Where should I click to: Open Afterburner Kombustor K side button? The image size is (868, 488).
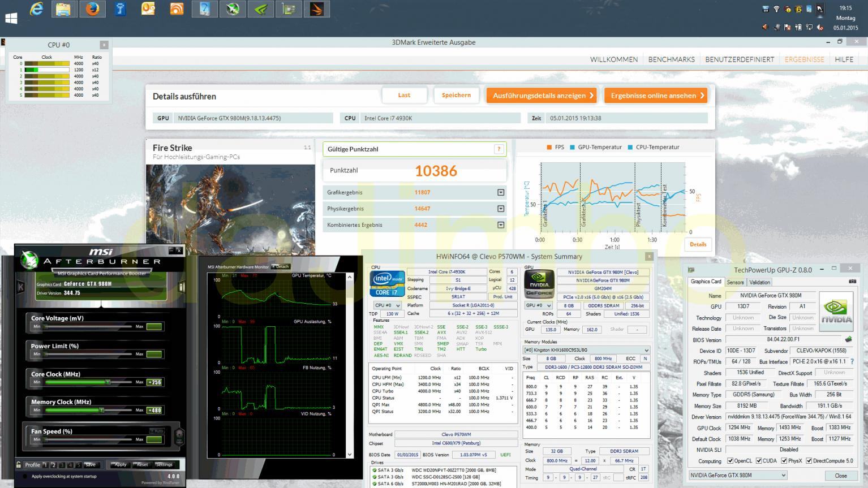pos(21,287)
